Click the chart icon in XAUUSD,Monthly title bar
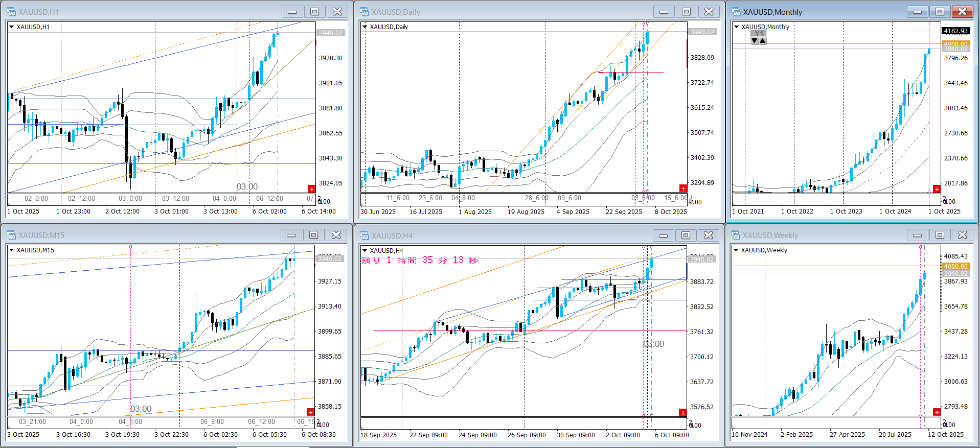Image resolution: width=980 pixels, height=448 pixels. point(736,12)
